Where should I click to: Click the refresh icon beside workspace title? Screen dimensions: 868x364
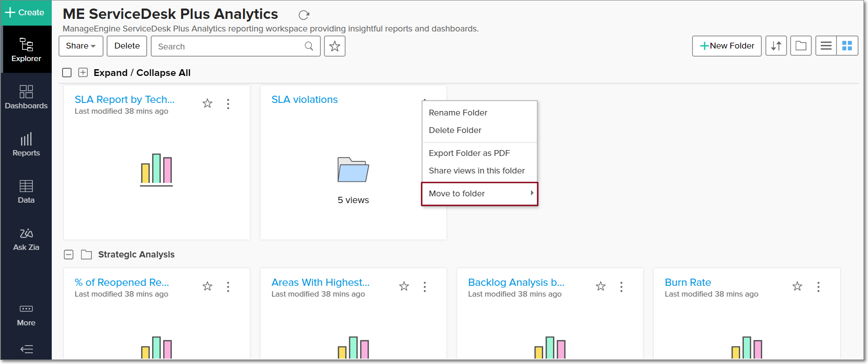click(x=304, y=15)
